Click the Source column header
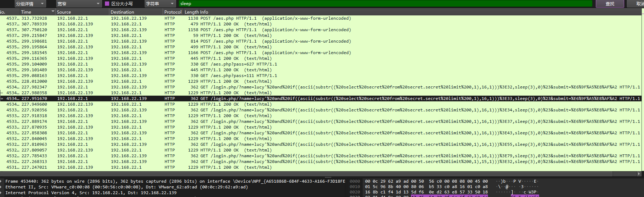644x197 pixels. [82, 12]
